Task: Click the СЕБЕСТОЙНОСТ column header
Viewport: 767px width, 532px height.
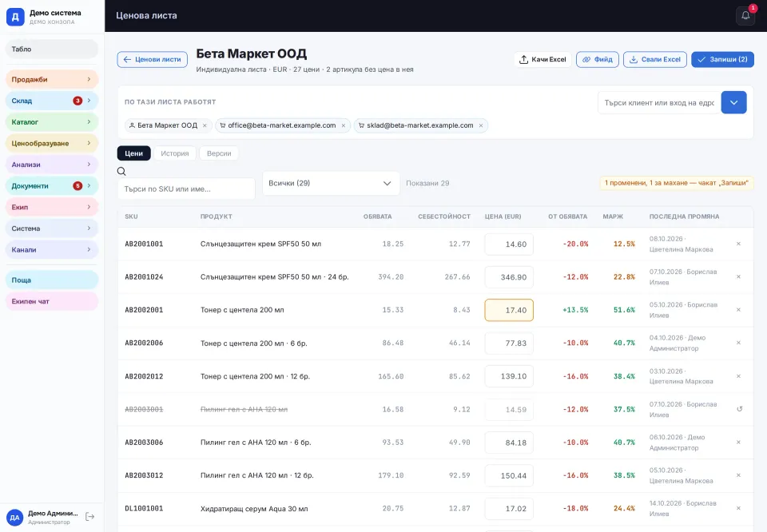Action: [x=444, y=216]
